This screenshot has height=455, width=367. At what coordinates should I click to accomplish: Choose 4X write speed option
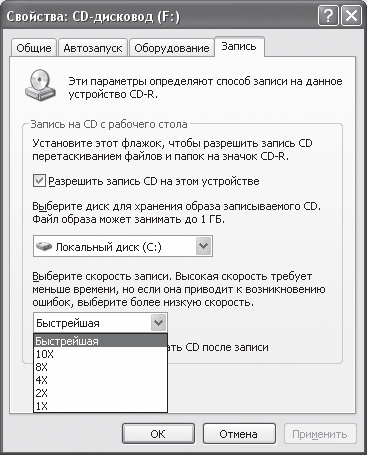(x=100, y=380)
